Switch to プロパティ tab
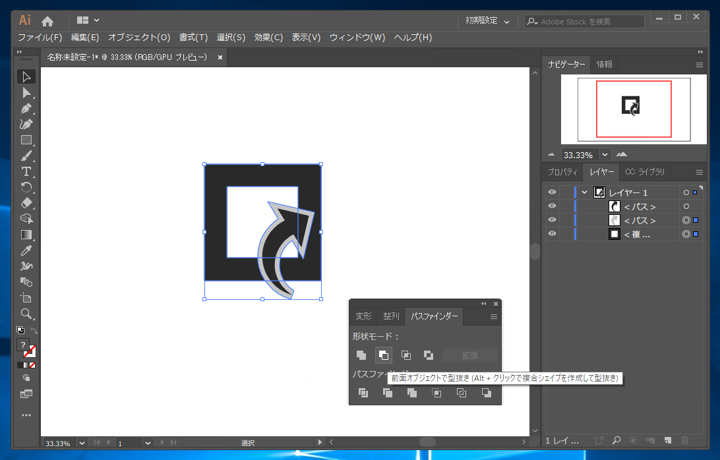This screenshot has height=460, width=720. click(562, 172)
